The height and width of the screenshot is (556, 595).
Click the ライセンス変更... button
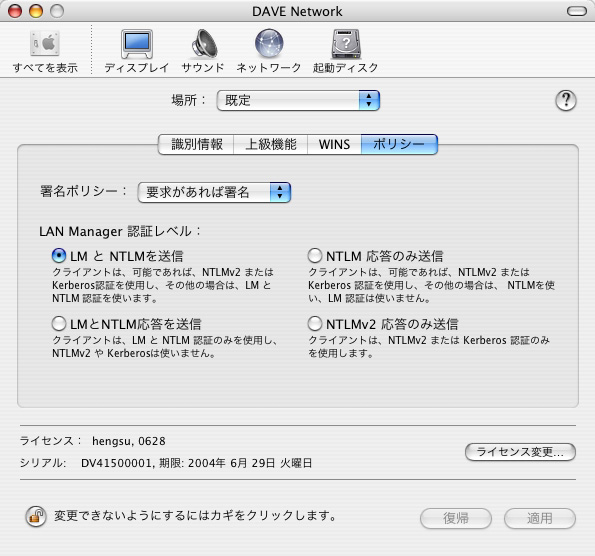coord(520,452)
